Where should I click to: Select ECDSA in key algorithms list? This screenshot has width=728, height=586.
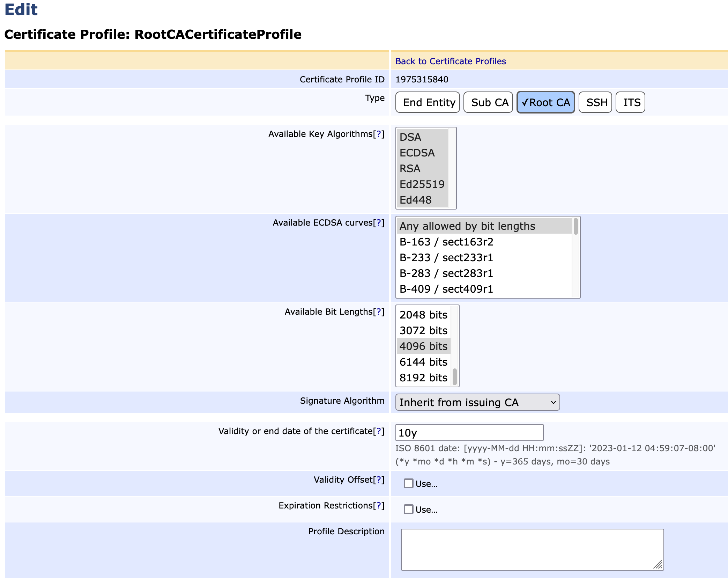click(x=417, y=153)
